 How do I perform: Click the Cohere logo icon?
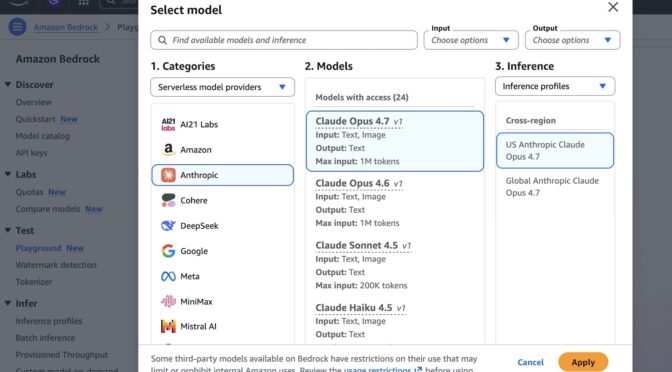[168, 200]
